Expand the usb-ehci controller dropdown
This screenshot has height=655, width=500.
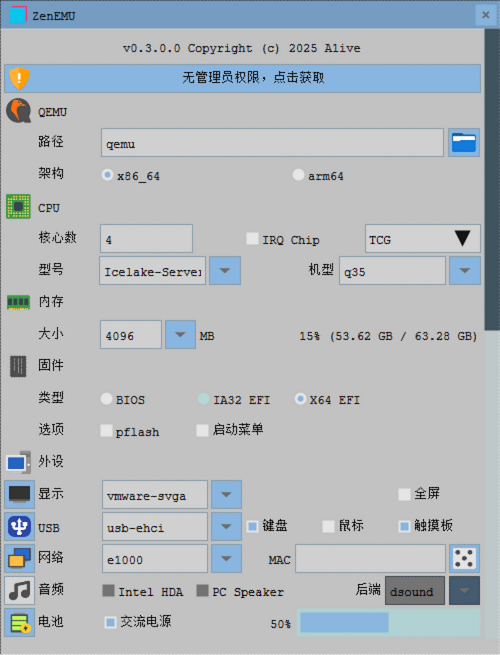click(x=226, y=526)
